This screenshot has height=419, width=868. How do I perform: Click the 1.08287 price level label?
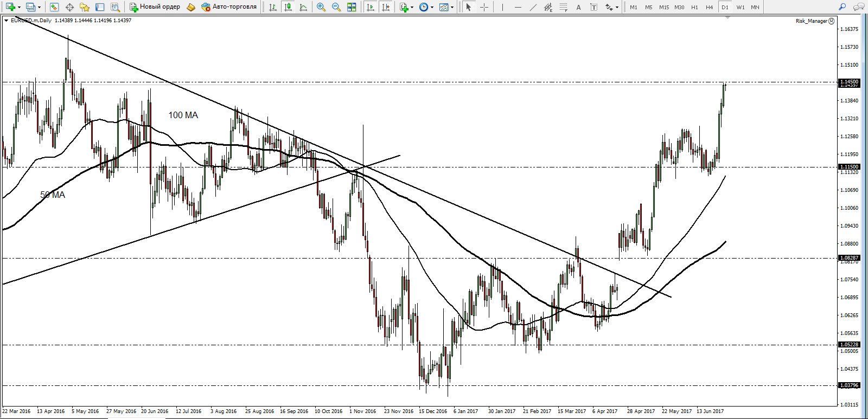click(x=850, y=258)
